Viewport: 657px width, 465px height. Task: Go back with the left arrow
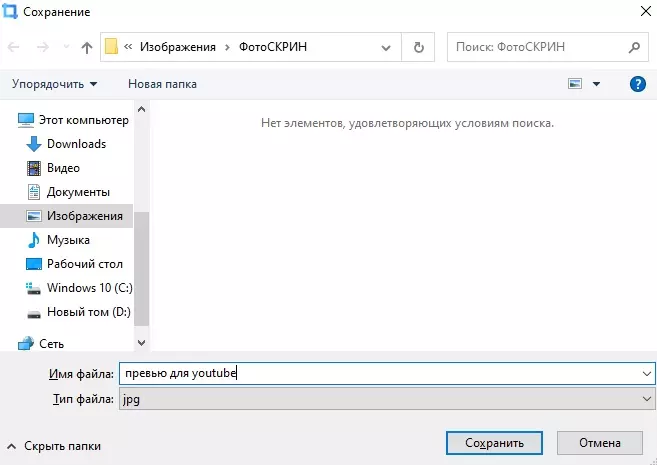pyautogui.click(x=14, y=47)
